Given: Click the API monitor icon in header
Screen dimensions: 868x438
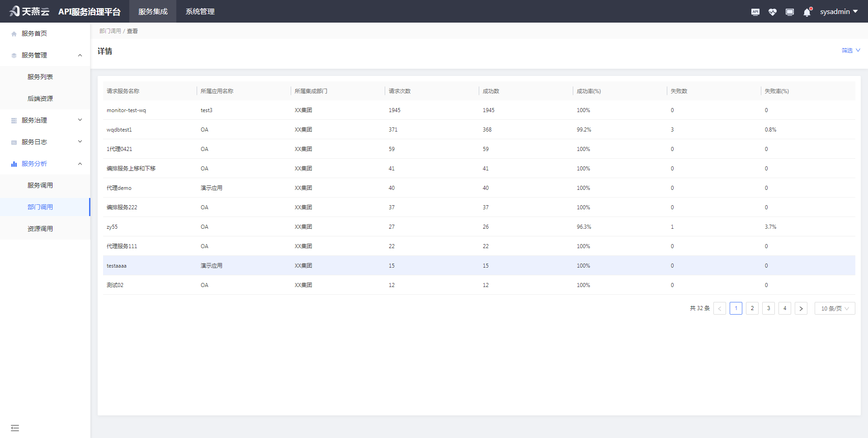Looking at the screenshot, I should point(755,12).
